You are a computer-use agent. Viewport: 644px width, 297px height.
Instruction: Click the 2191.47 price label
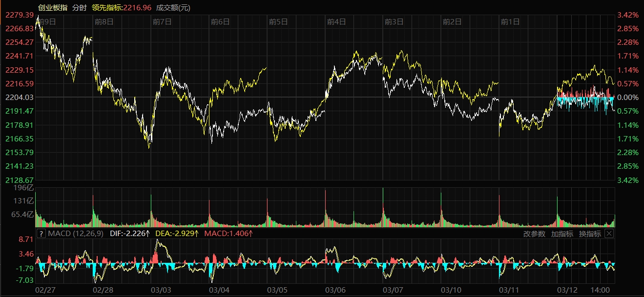coord(20,111)
